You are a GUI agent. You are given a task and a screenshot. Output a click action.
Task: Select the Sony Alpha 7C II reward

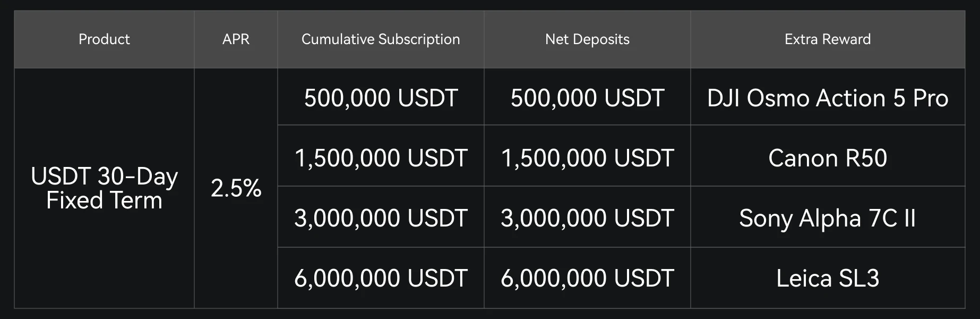828,219
